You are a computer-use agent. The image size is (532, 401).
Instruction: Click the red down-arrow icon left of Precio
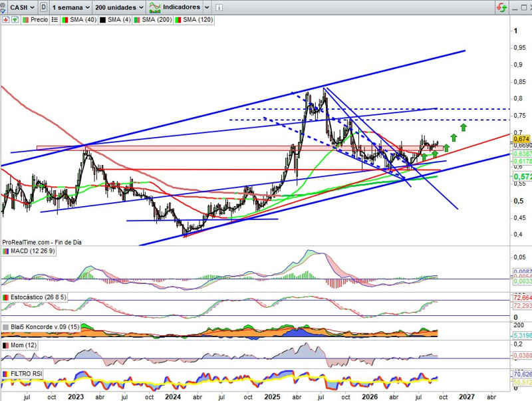[6, 20]
